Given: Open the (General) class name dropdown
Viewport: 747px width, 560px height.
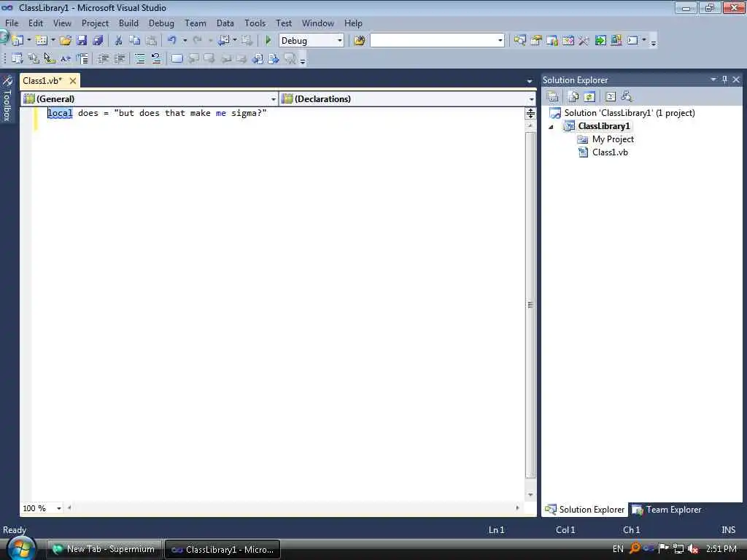Looking at the screenshot, I should pyautogui.click(x=274, y=99).
